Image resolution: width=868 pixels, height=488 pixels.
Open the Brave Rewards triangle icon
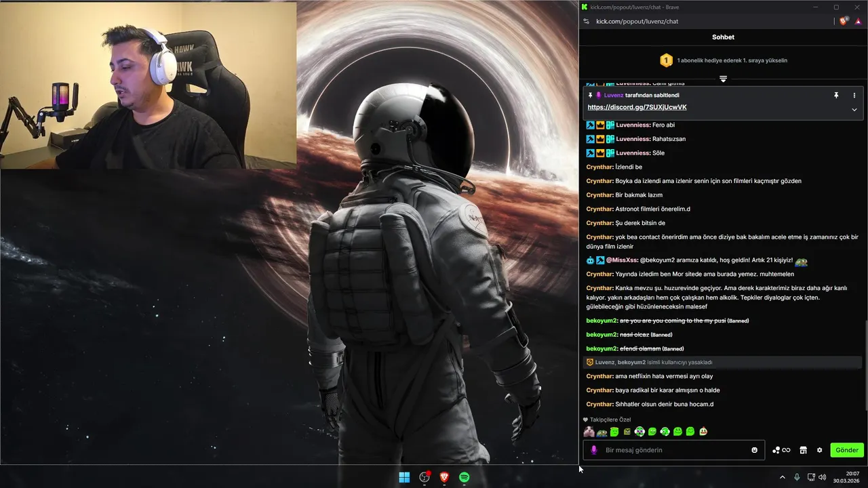(x=858, y=21)
